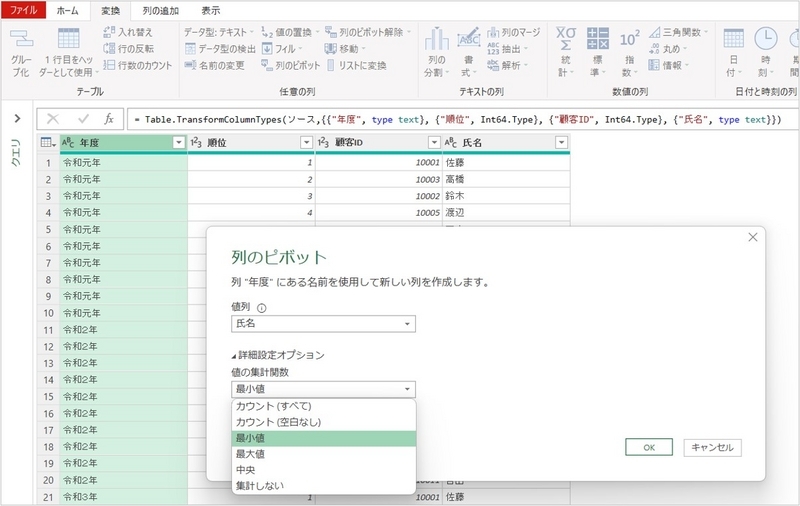Choose 最大値 option
Viewport: 800px width, 506px height.
[x=324, y=454]
